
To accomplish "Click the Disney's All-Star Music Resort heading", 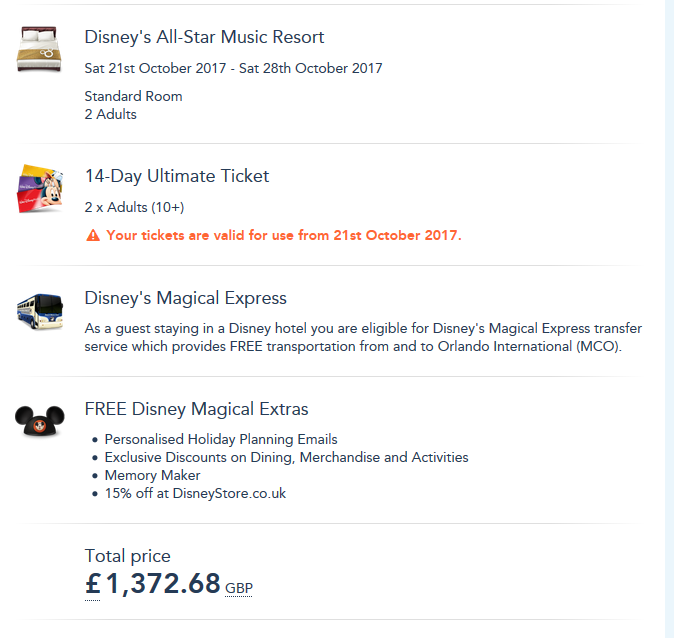I will pos(204,37).
